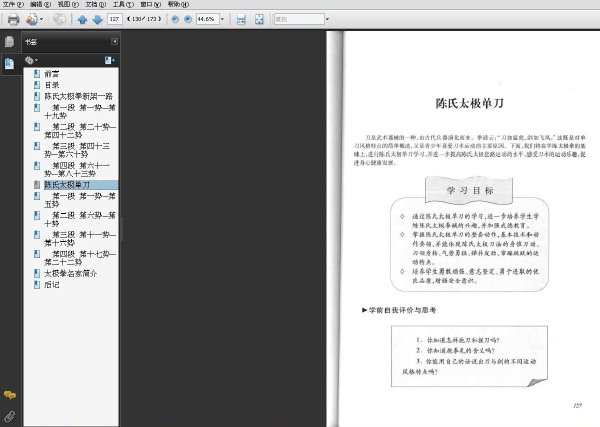
Task: Select bookmark 第三段 第十一势—第十六势
Action: pyautogui.click(x=80, y=238)
